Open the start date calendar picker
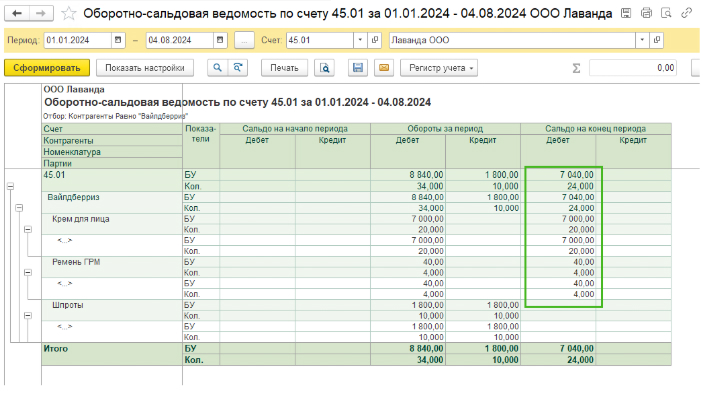This screenshot has width=703, height=393. point(118,40)
